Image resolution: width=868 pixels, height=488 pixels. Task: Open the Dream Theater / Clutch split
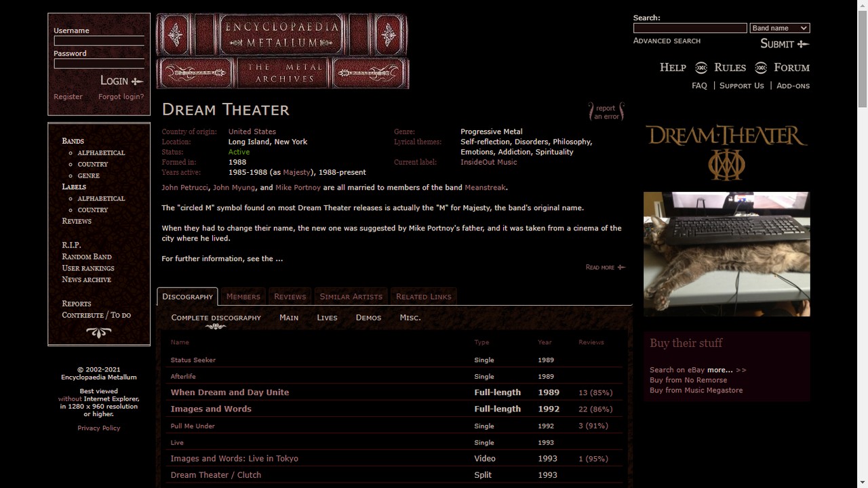[216, 474]
